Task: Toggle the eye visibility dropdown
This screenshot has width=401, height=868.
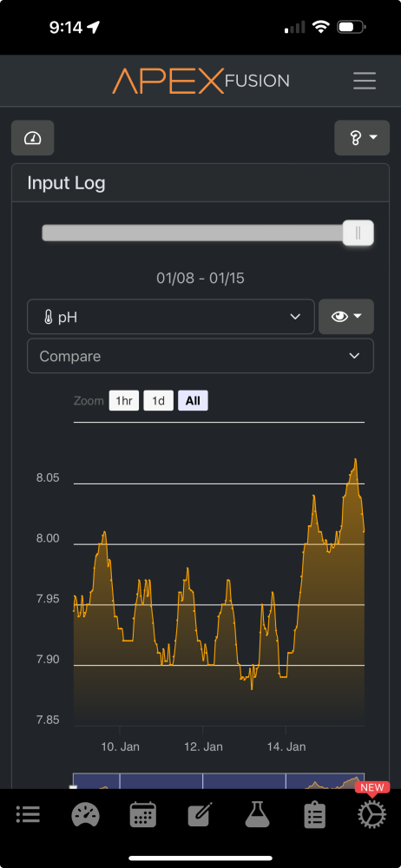Action: click(346, 316)
